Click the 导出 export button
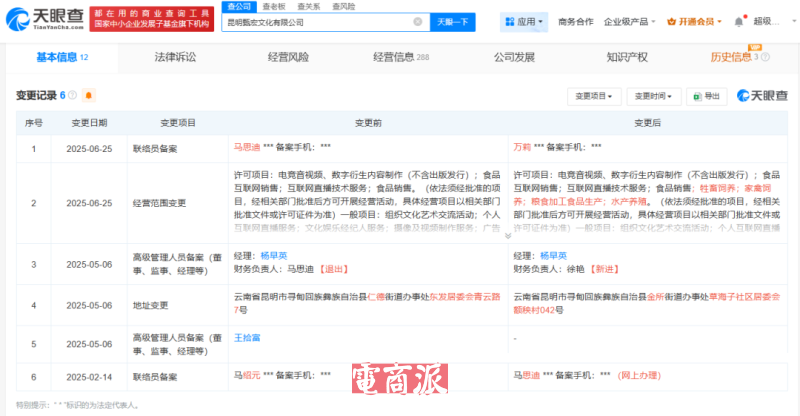 pos(707,96)
